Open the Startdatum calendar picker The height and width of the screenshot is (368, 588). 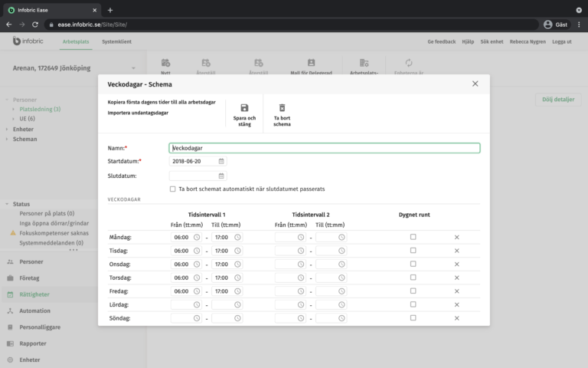[221, 161]
